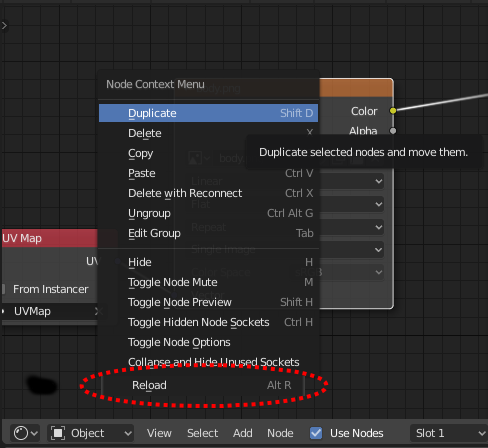Choose Delete with Reconnect
The width and height of the screenshot is (488, 448).
[x=208, y=193]
